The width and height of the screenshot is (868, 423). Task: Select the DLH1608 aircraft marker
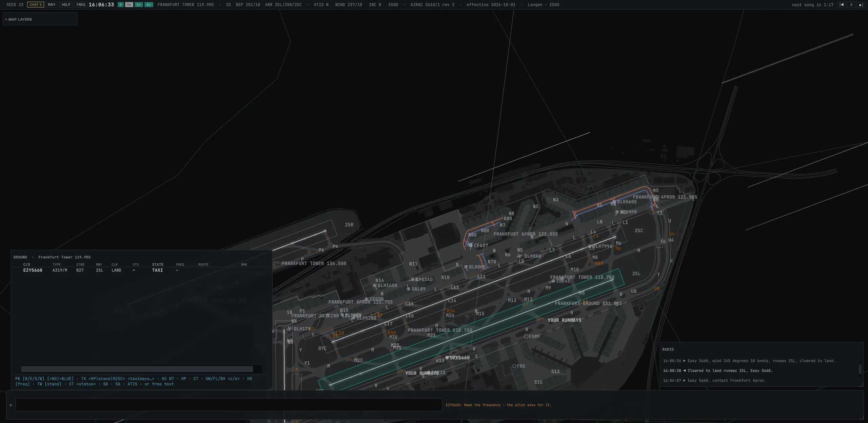pyautogui.click(x=375, y=286)
